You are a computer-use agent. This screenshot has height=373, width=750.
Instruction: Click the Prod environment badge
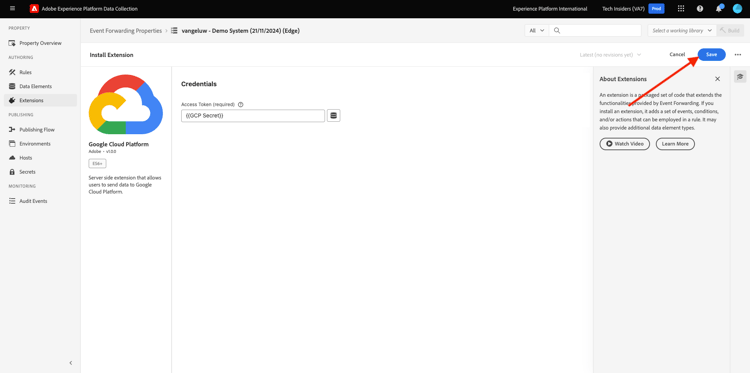[656, 9]
